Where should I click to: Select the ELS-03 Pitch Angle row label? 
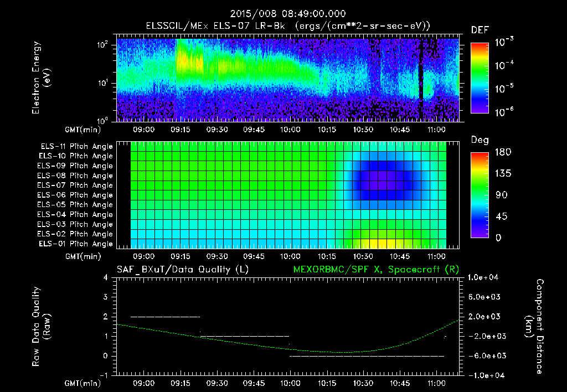pos(75,224)
